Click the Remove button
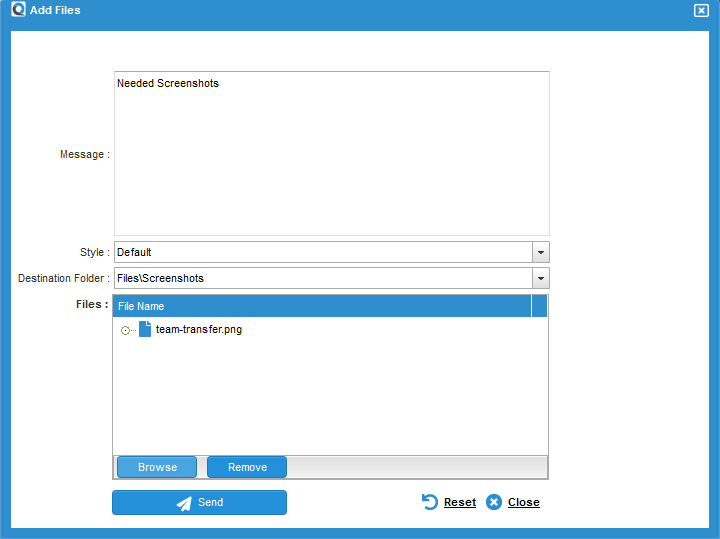The height and width of the screenshot is (539, 720). pyautogui.click(x=247, y=467)
